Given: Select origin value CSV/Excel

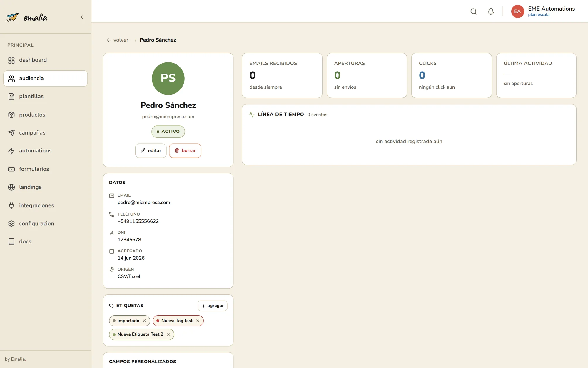Looking at the screenshot, I should pyautogui.click(x=129, y=276).
